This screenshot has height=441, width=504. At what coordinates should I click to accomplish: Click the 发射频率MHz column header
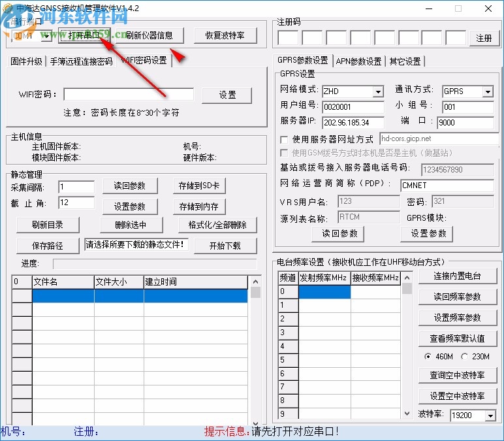click(324, 278)
